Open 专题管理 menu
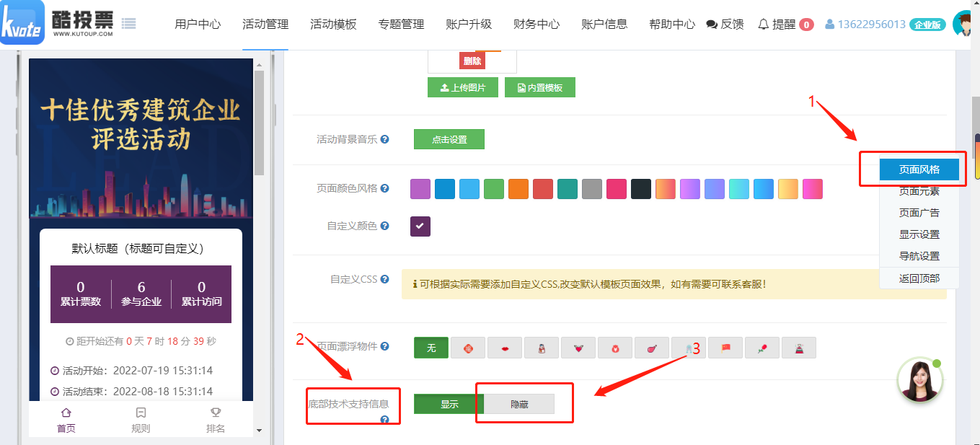This screenshot has height=445, width=980. pyautogui.click(x=401, y=25)
